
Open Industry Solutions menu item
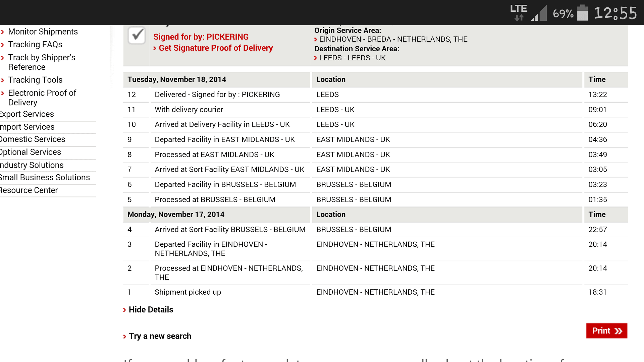point(32,165)
